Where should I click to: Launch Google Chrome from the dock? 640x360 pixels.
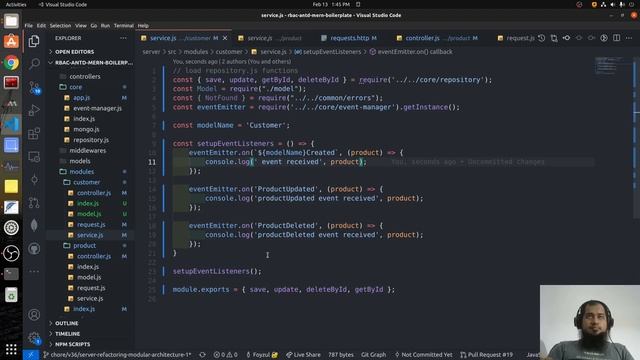(x=11, y=62)
